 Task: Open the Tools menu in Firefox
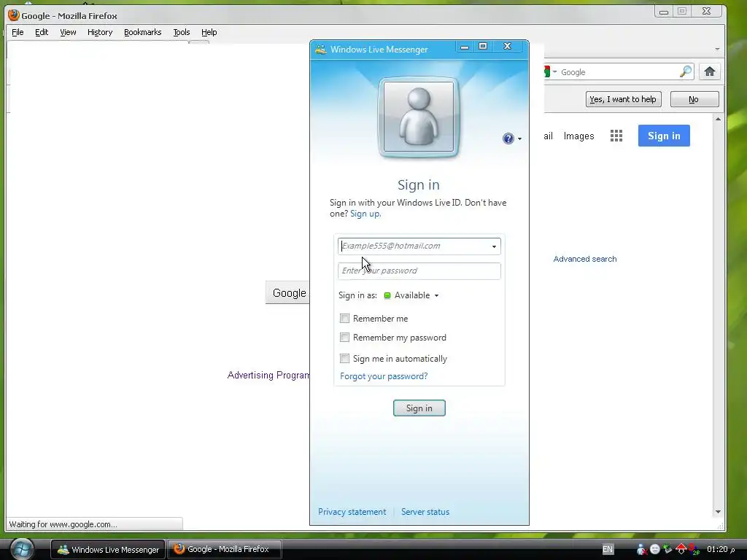click(x=182, y=32)
